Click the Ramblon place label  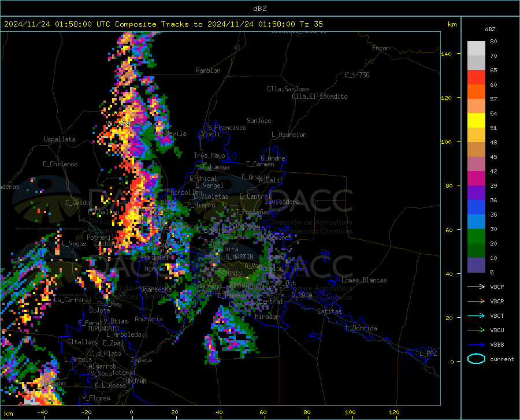click(x=208, y=70)
